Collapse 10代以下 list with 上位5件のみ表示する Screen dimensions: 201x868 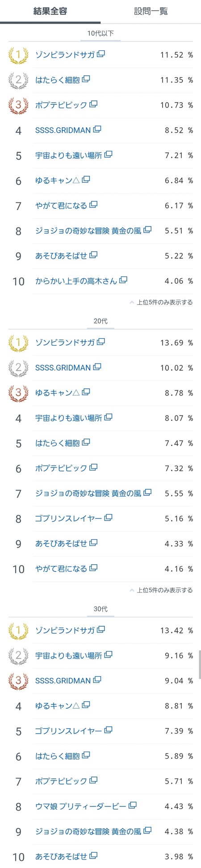tap(161, 302)
